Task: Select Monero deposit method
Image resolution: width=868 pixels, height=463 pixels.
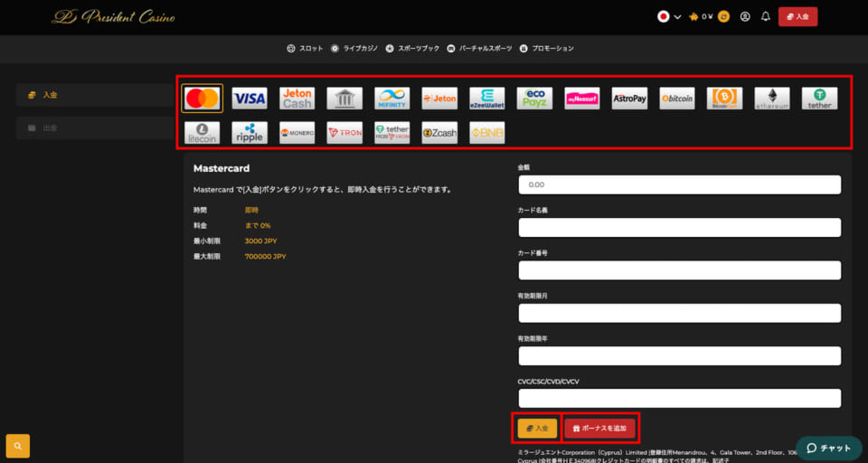Action: coord(297,133)
